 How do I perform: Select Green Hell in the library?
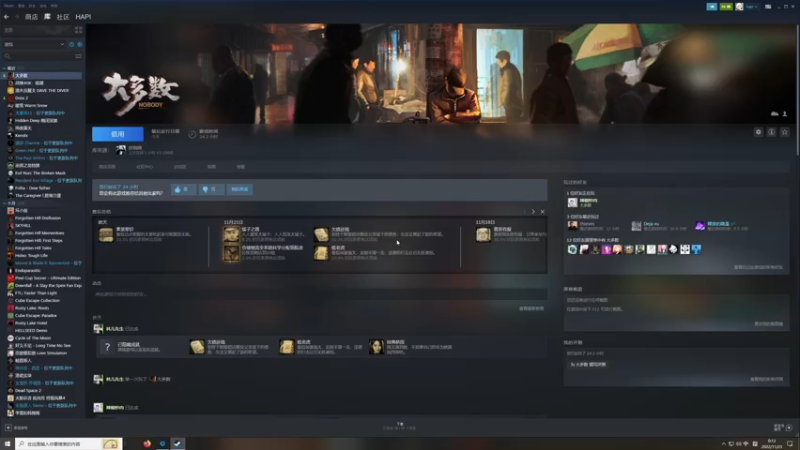point(41,151)
